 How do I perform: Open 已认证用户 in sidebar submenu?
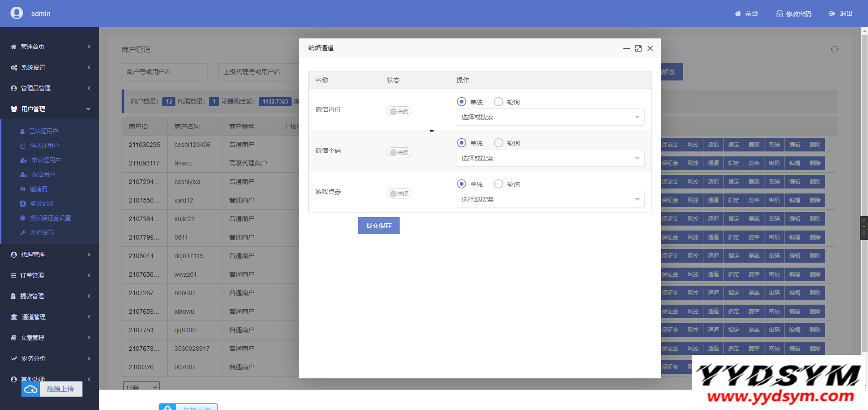43,131
